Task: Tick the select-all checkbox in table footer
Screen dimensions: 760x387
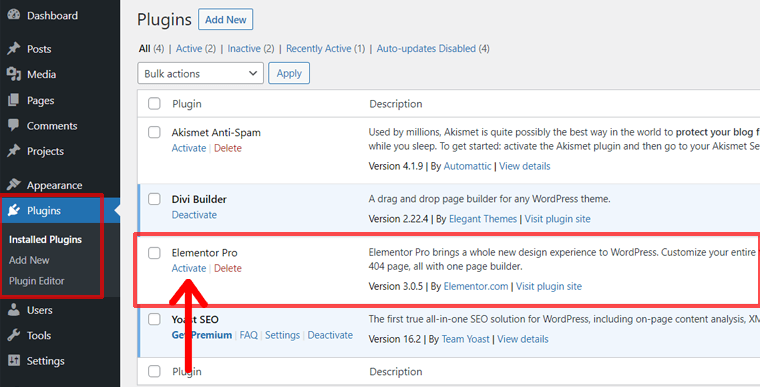Action: pyautogui.click(x=154, y=371)
